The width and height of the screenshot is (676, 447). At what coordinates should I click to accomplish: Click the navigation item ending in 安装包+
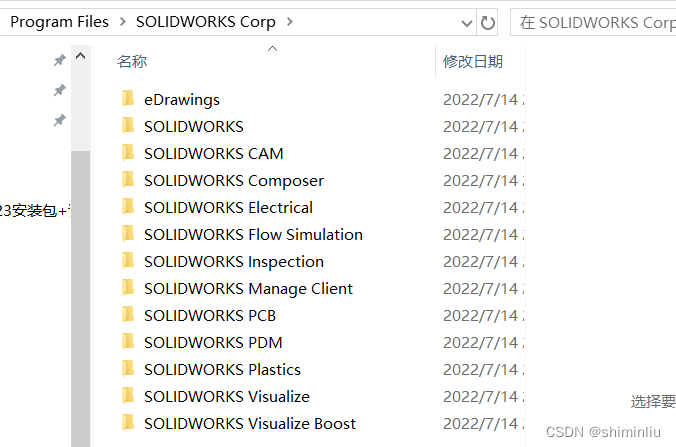[34, 211]
